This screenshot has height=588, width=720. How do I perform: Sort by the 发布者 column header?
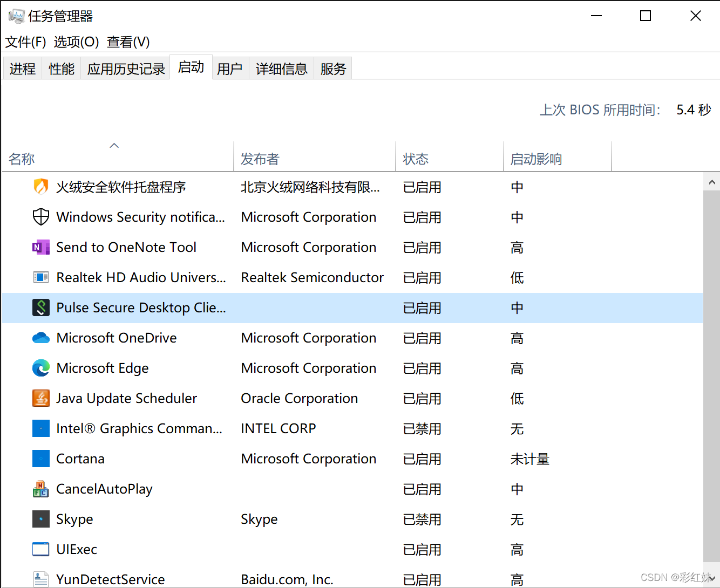click(315, 156)
